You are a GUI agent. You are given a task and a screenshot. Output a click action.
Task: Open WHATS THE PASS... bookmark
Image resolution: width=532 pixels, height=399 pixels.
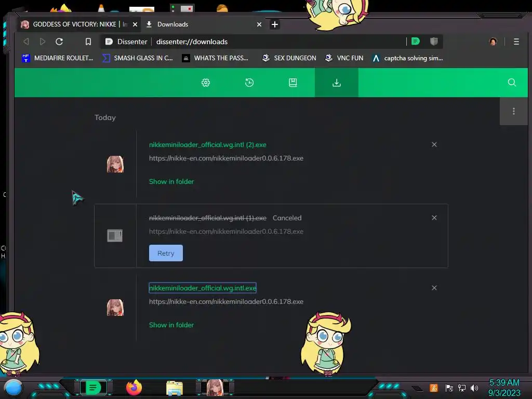(215, 58)
